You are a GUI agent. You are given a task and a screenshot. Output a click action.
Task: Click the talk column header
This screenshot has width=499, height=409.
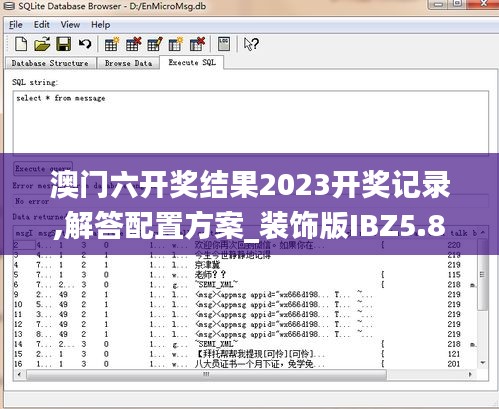coord(459,233)
